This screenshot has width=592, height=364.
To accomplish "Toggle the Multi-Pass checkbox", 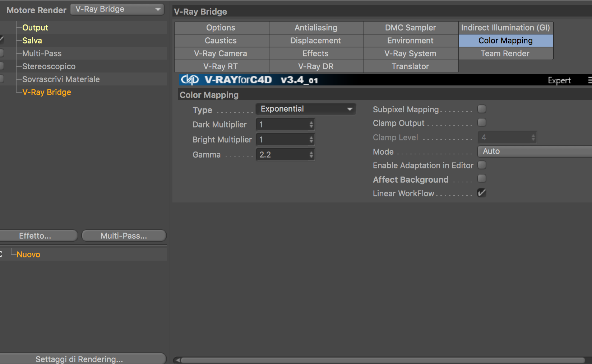I will click(x=1, y=53).
